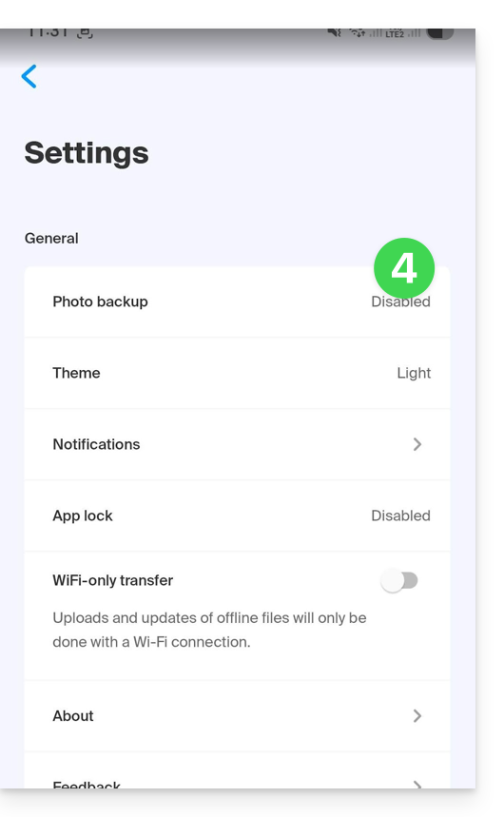Open the App lock setting
Screen dimensions: 504x817
(x=237, y=515)
